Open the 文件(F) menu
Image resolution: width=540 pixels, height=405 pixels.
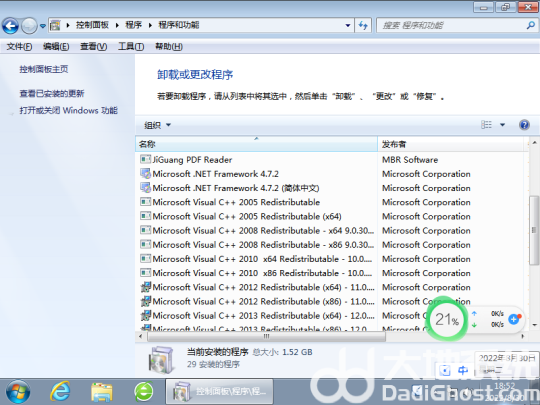click(19, 46)
